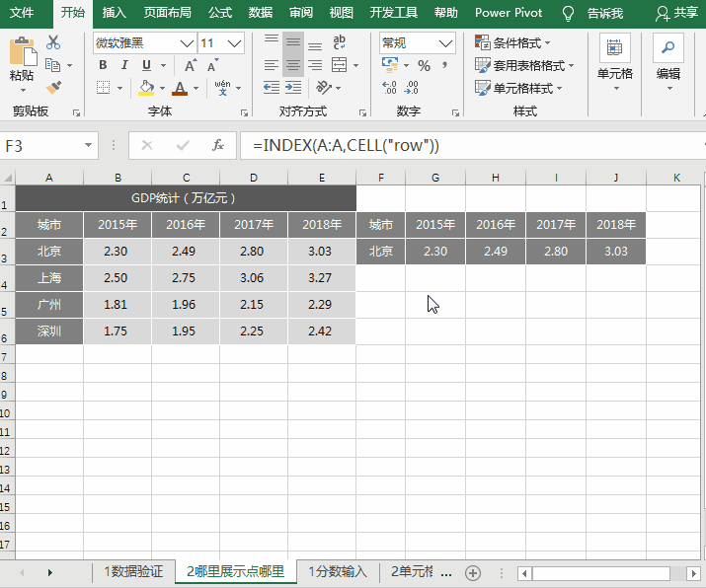Switch to the Power Pivot tab
706x588 pixels.
pyautogui.click(x=509, y=13)
